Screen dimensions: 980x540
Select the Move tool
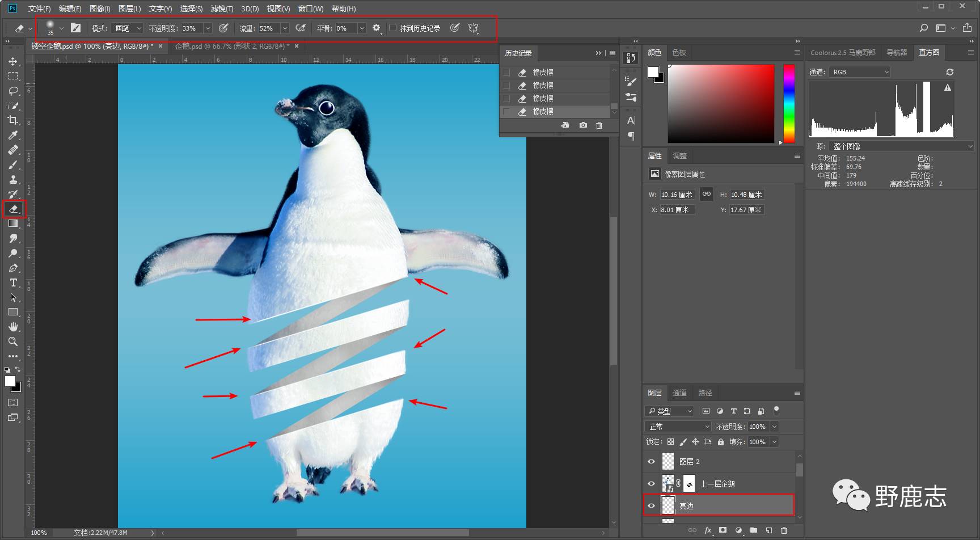(13, 61)
